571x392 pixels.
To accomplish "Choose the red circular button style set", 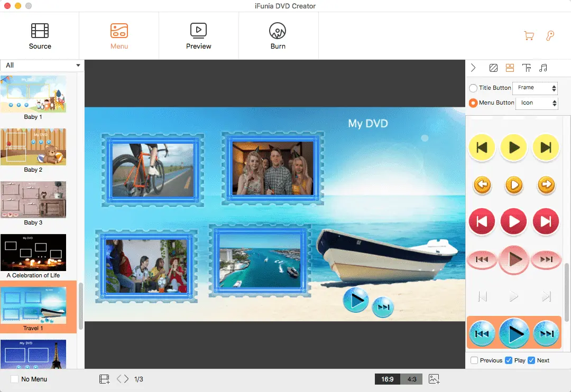I will 513,221.
